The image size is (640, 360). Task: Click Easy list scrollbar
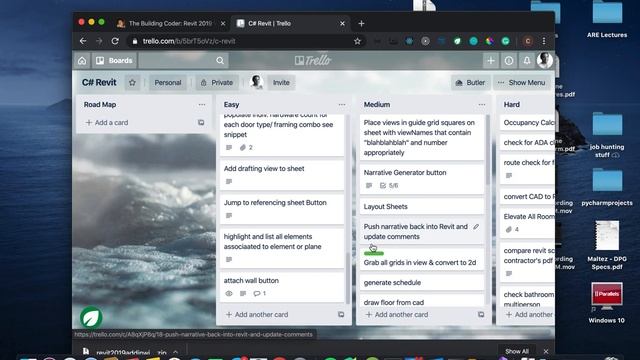click(x=347, y=278)
